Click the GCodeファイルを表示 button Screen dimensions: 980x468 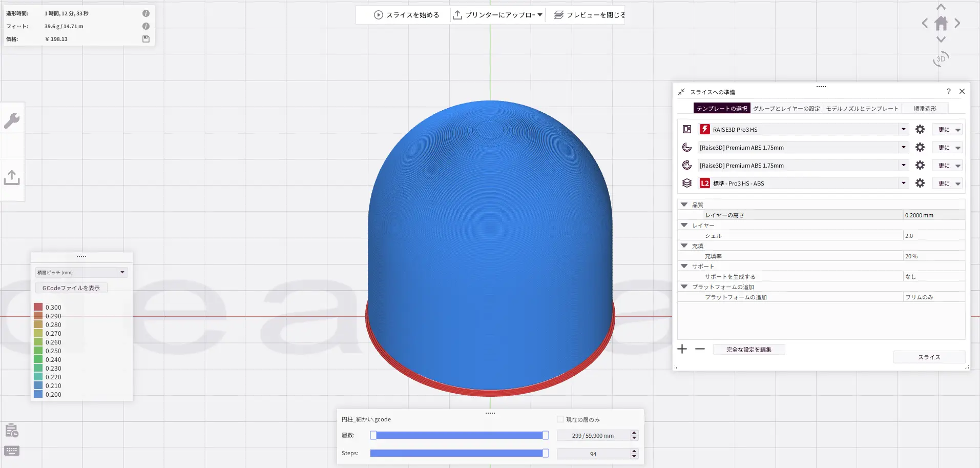point(71,288)
